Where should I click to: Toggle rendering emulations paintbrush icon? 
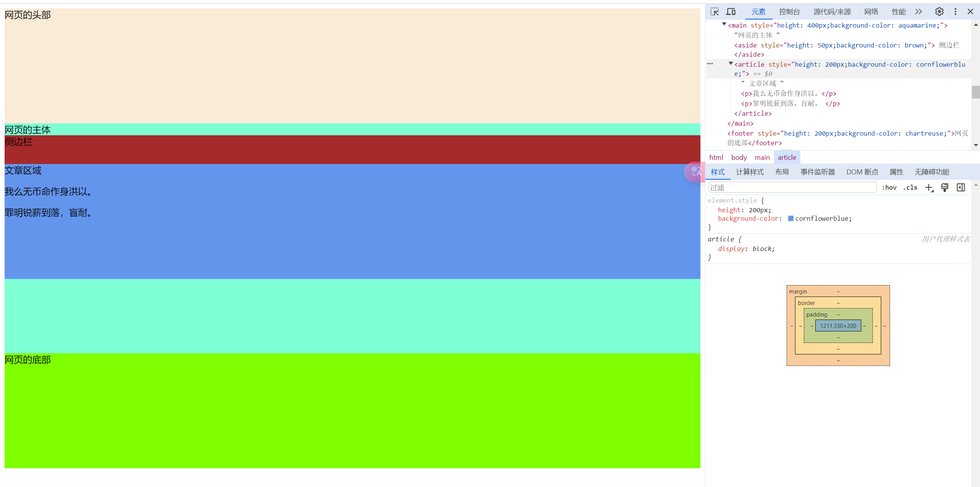point(945,187)
